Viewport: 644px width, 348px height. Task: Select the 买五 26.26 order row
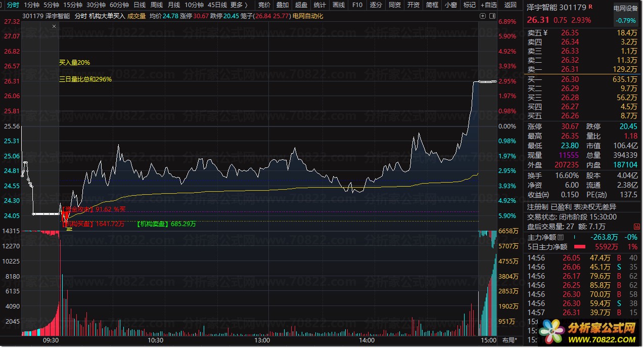click(582, 116)
